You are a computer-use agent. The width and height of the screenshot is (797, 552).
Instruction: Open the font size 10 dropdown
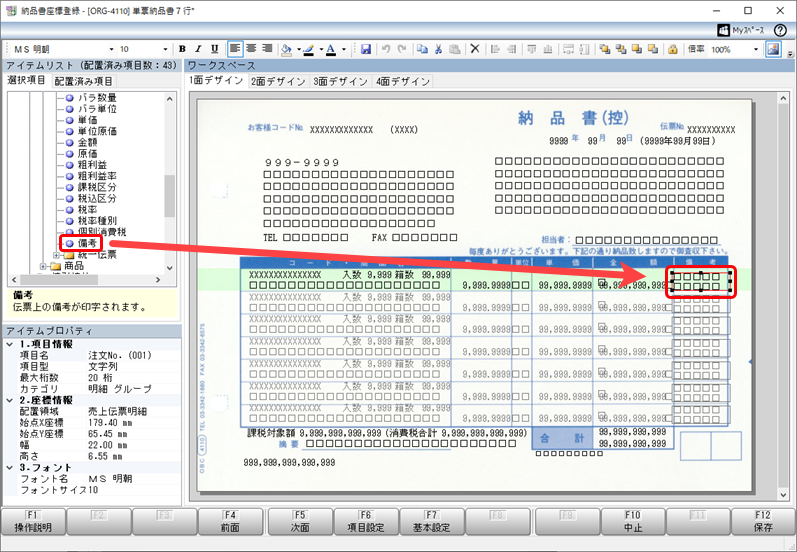(x=165, y=49)
